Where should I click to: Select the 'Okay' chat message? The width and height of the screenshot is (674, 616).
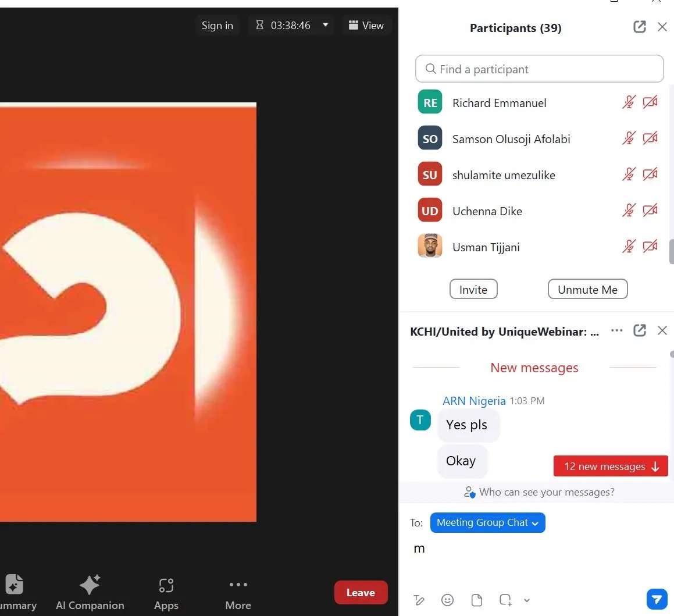click(462, 461)
